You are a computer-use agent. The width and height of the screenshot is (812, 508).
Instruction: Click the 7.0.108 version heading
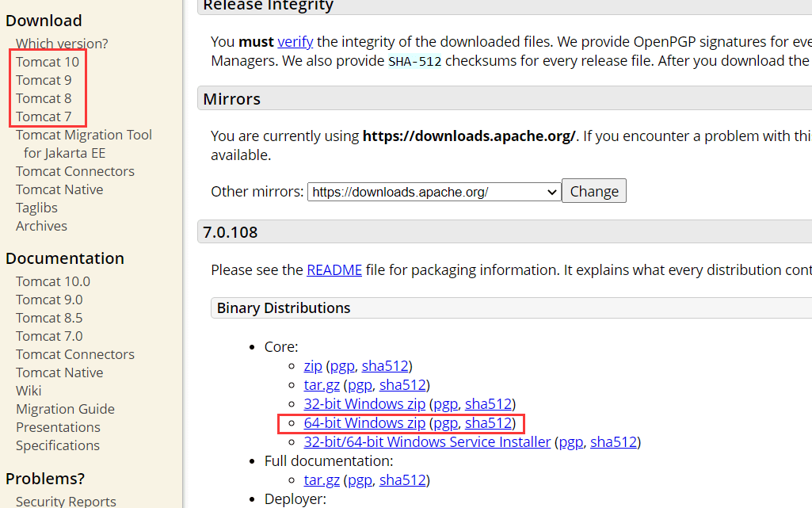point(230,232)
